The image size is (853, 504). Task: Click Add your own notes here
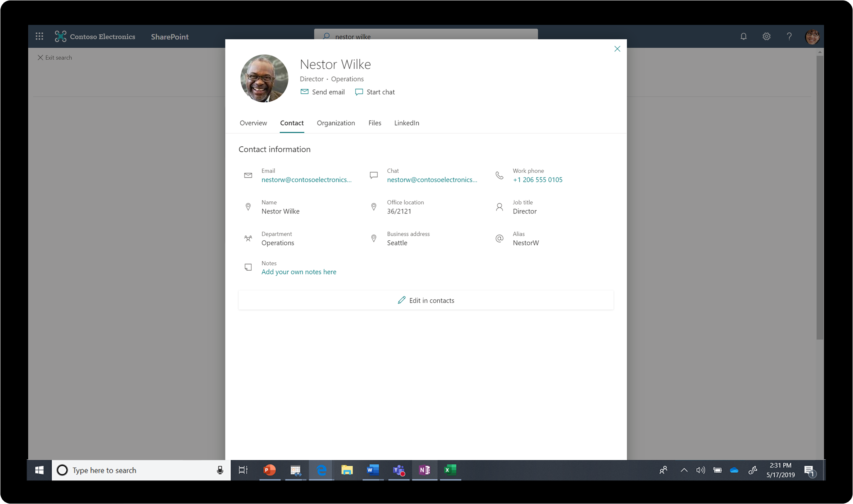tap(298, 272)
